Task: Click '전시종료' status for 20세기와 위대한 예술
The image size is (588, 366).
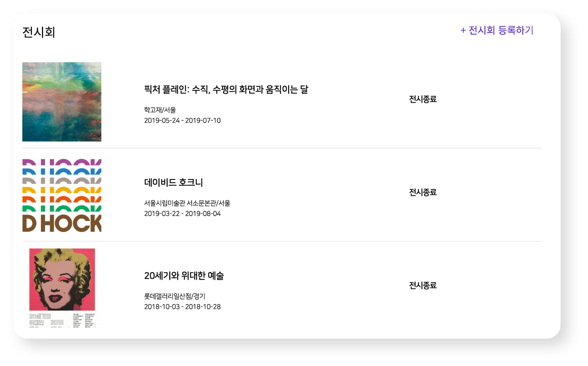Action: [423, 285]
